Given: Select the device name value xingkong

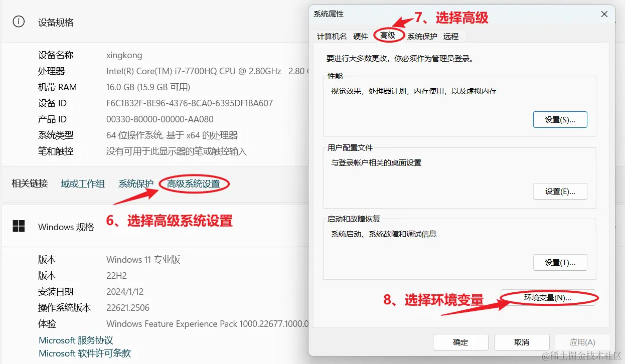Looking at the screenshot, I should 124,55.
